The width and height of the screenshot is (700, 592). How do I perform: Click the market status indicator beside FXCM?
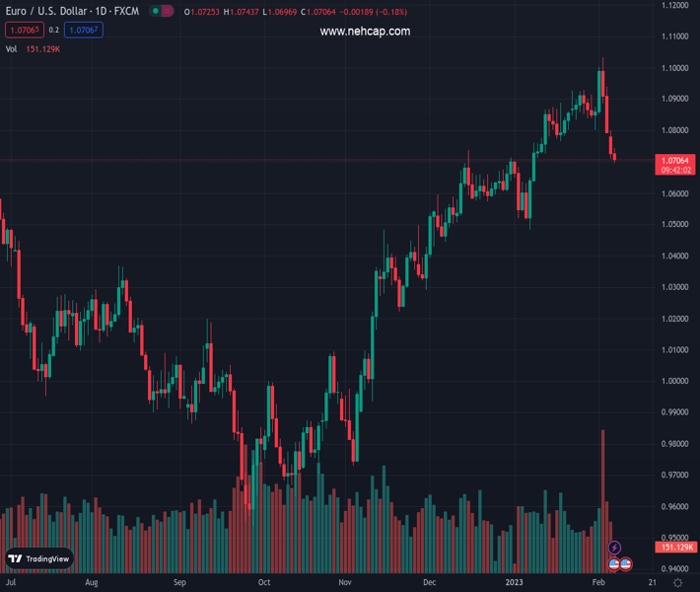point(162,11)
